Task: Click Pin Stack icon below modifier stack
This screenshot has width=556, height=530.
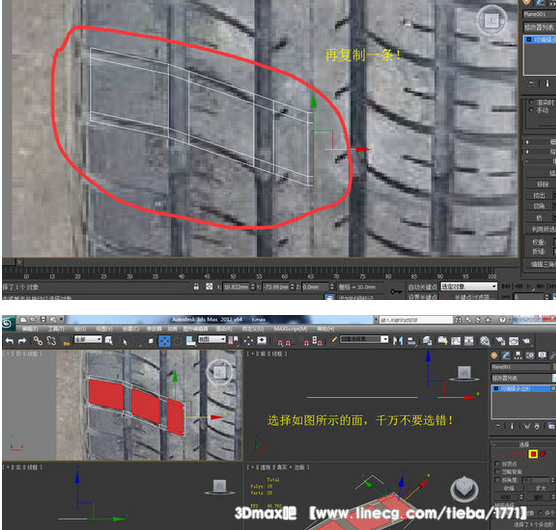Action: coord(498,426)
